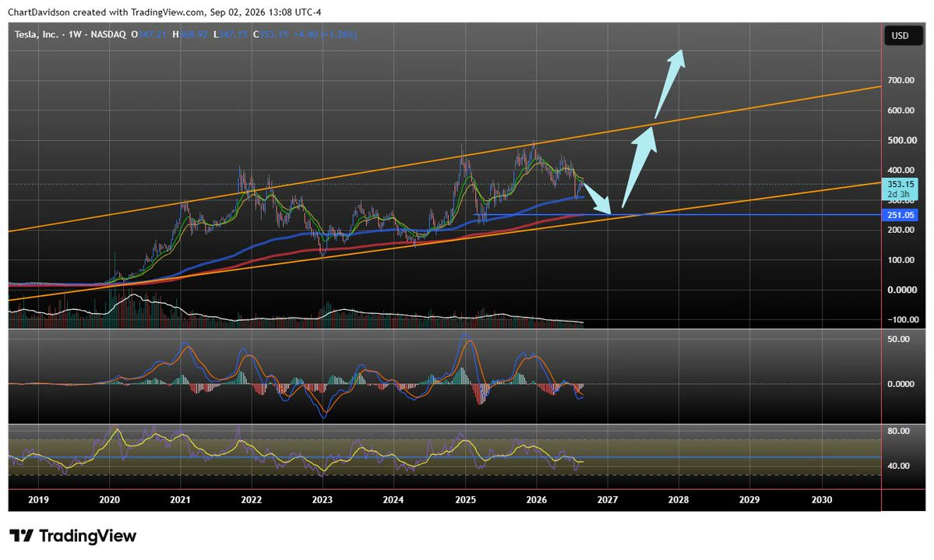Select the -100.00 price axis label
Viewport: 934px width, 560px height.
(902, 319)
